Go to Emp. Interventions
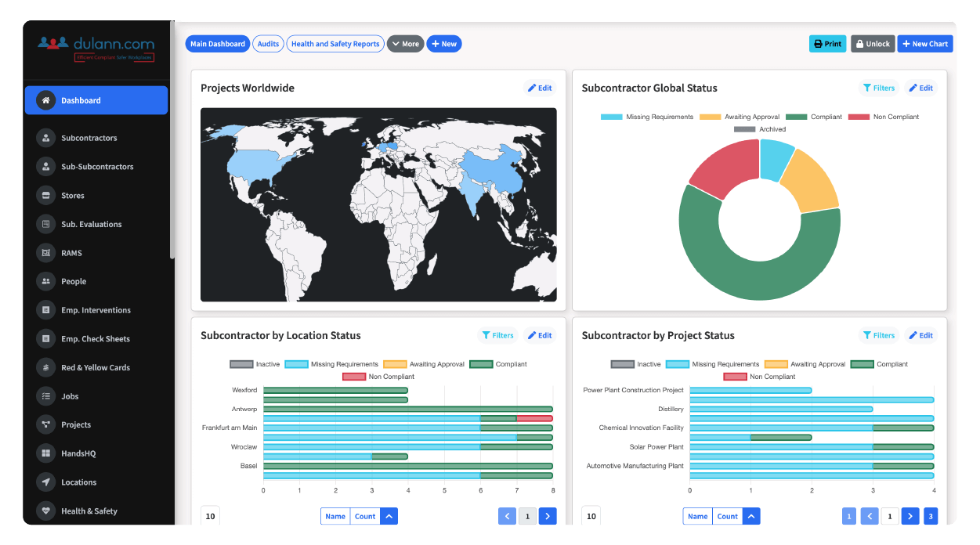 (96, 310)
